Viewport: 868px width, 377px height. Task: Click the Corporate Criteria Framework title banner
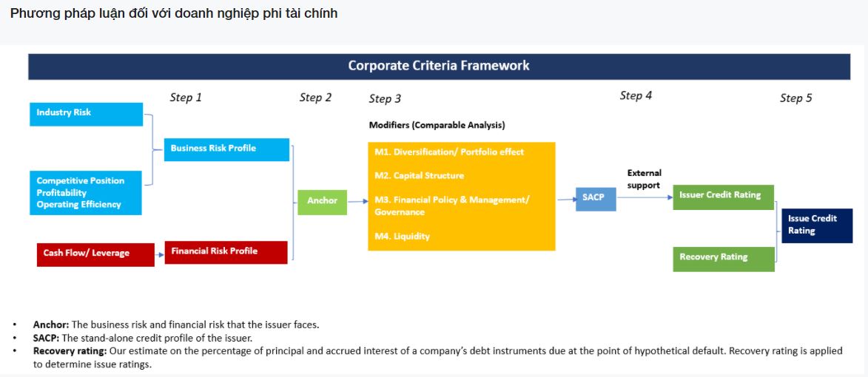pyautogui.click(x=439, y=66)
